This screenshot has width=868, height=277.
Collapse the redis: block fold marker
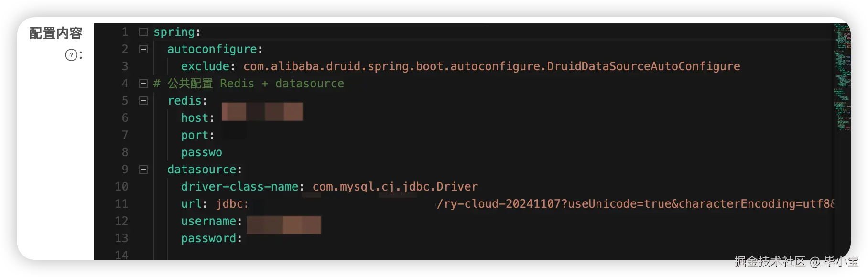pyautogui.click(x=143, y=101)
